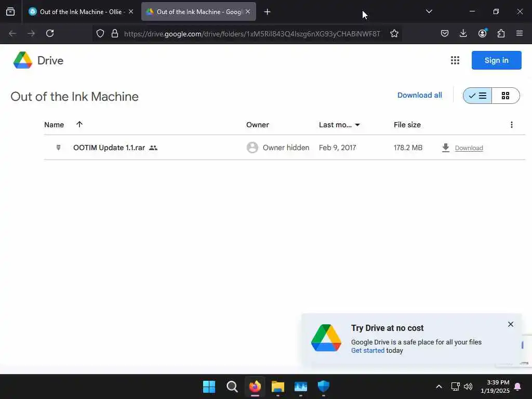Show hidden system tray icons

point(438,387)
